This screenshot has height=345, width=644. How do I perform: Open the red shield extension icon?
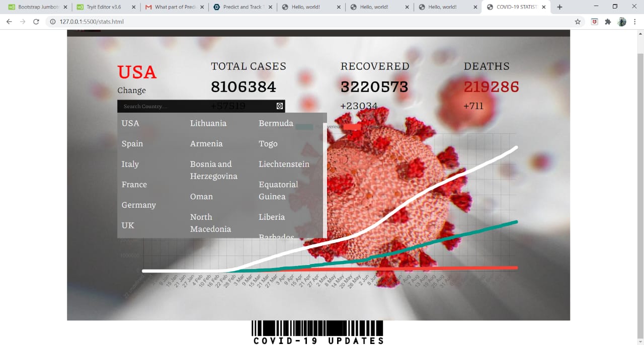594,22
